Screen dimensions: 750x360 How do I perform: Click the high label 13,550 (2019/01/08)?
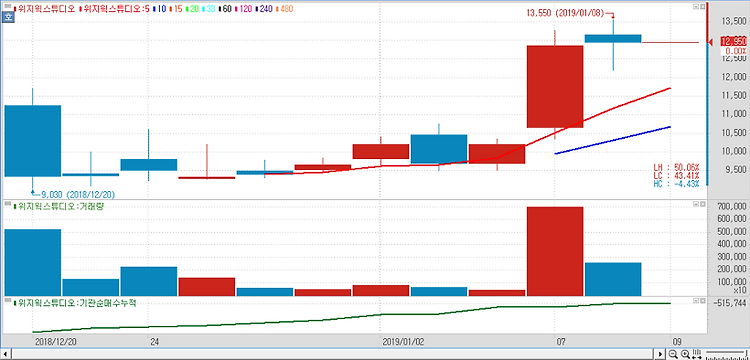pyautogui.click(x=566, y=14)
